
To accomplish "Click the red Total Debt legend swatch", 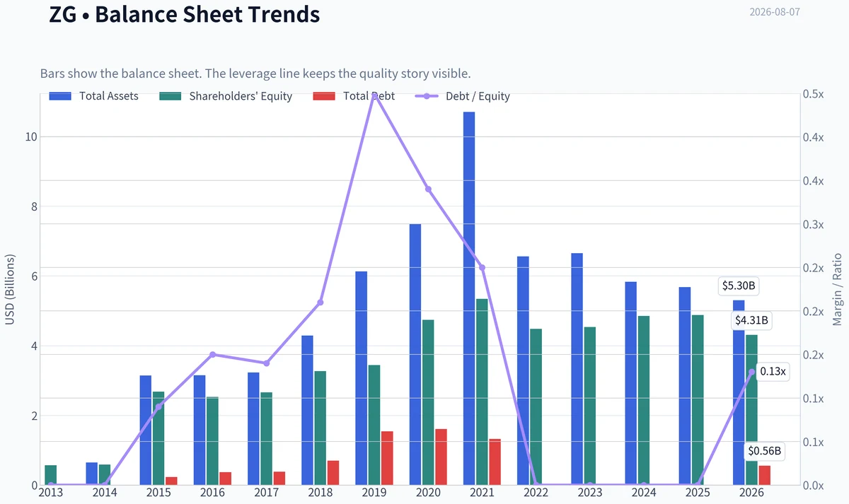I will click(x=324, y=96).
